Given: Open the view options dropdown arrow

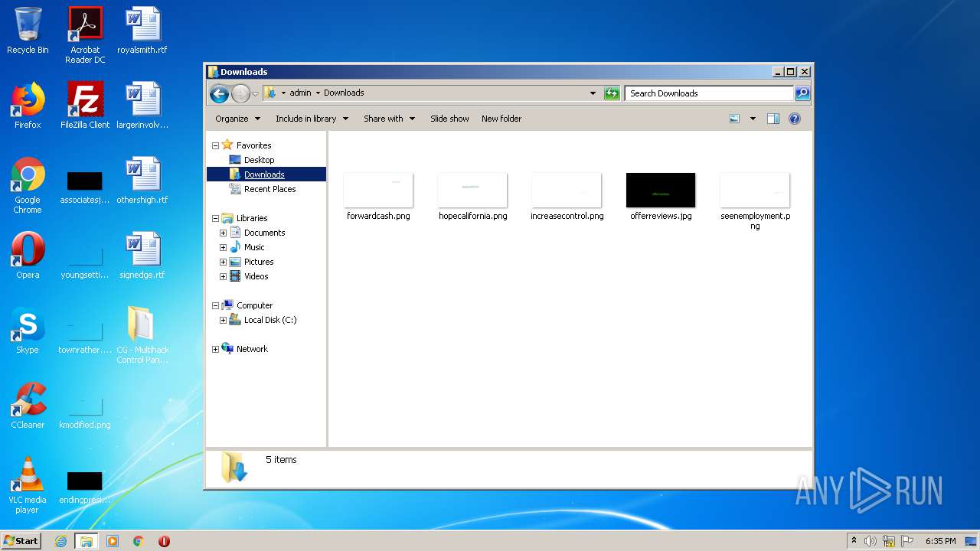Looking at the screenshot, I should pos(753,119).
